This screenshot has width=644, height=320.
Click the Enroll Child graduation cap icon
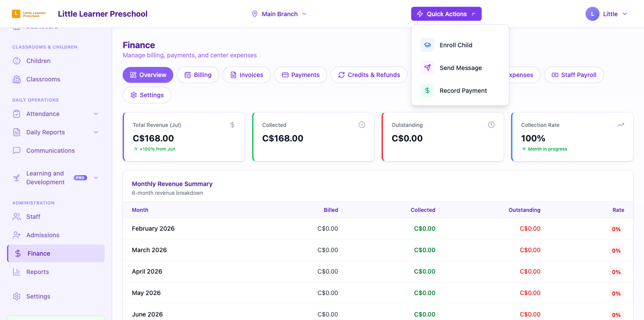[427, 45]
